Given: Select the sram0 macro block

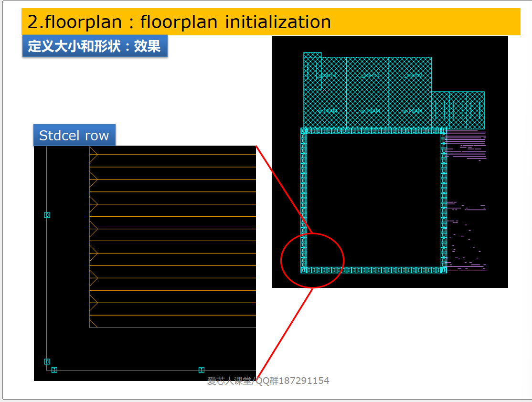Looking at the screenshot, I should (x=413, y=75).
